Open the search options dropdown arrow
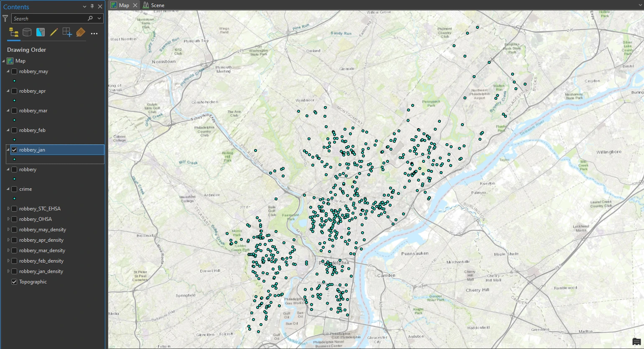Screen dimensions: 644x349 99,18
